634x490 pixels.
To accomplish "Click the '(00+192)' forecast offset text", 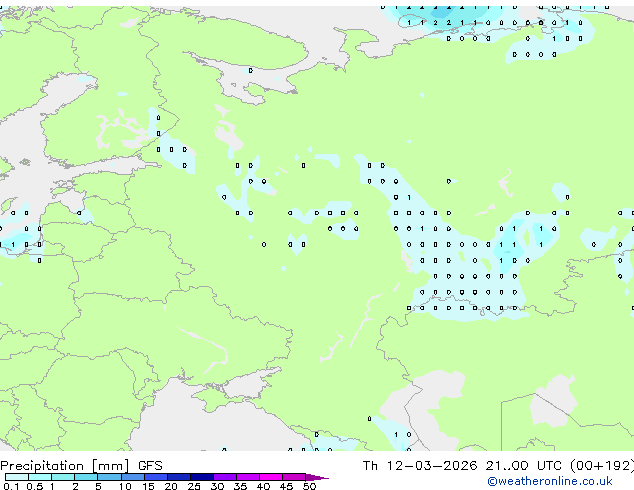I will 602,466.
